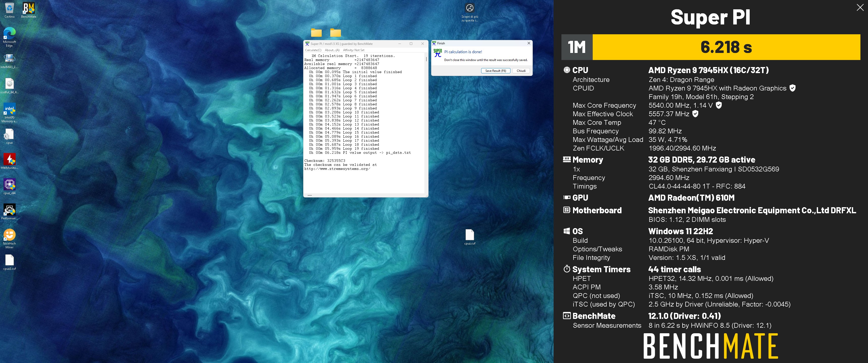Click 'PI value output -> pi_data.txt' line
This screenshot has width=868, height=363.
360,153
